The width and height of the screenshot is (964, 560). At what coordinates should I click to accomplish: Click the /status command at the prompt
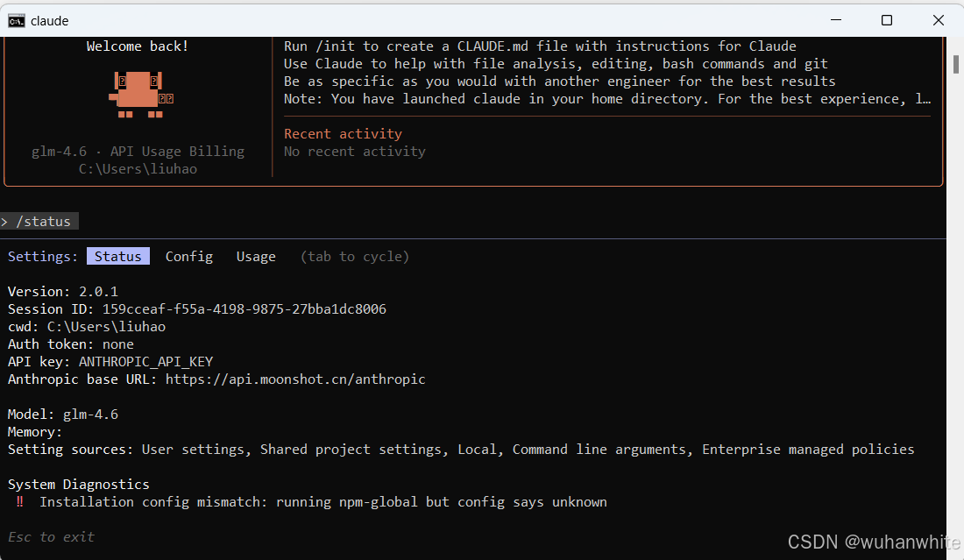point(45,221)
